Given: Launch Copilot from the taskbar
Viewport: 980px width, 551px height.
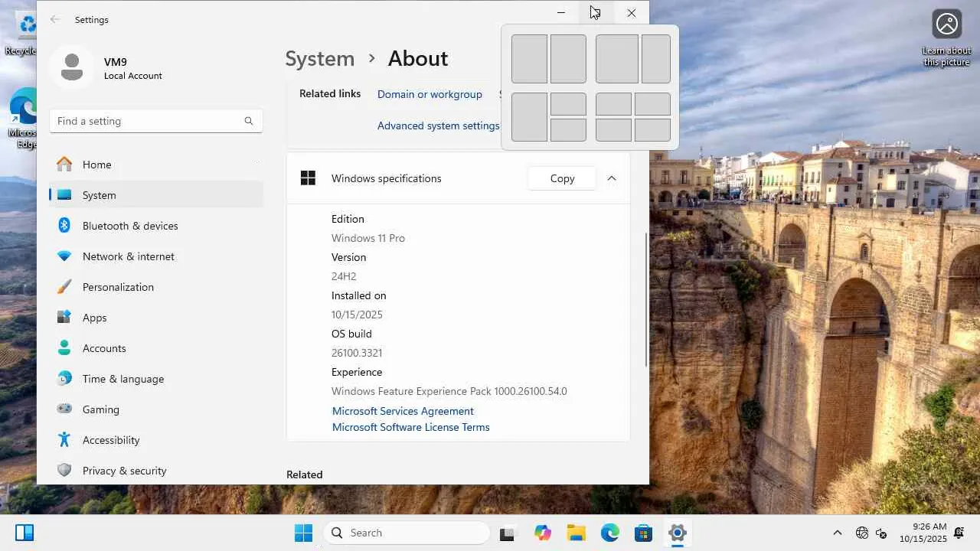Looking at the screenshot, I should pyautogui.click(x=543, y=533).
